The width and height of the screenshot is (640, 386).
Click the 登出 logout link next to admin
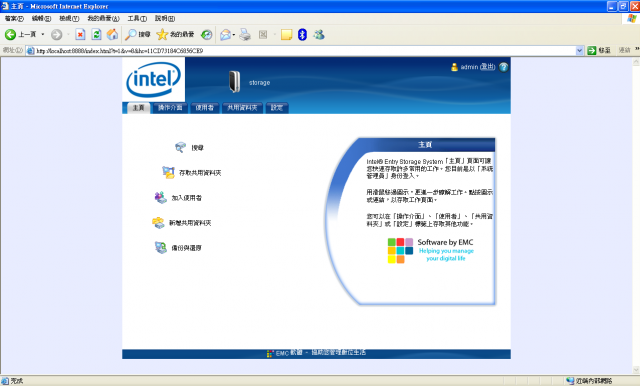point(487,67)
